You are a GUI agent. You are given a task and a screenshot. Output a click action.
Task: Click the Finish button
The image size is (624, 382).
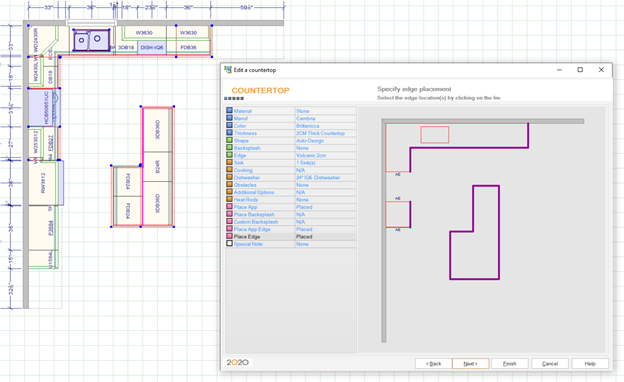tap(509, 364)
